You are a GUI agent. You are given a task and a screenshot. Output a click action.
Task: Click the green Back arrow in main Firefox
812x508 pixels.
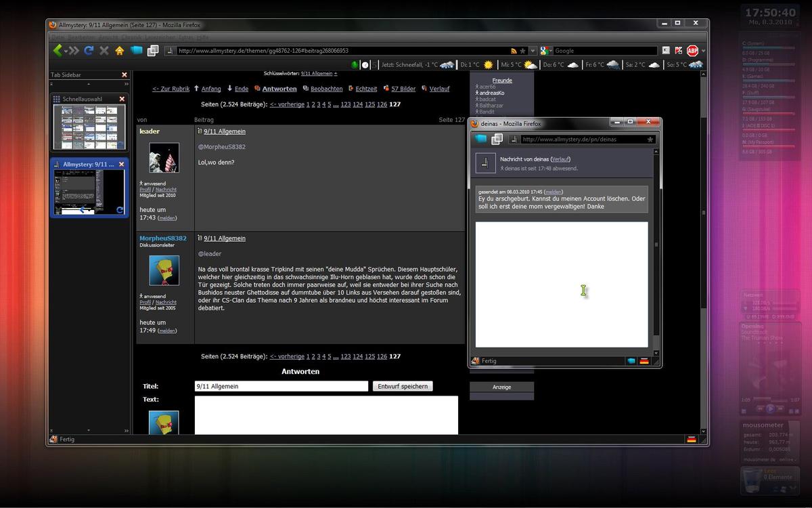pos(58,50)
